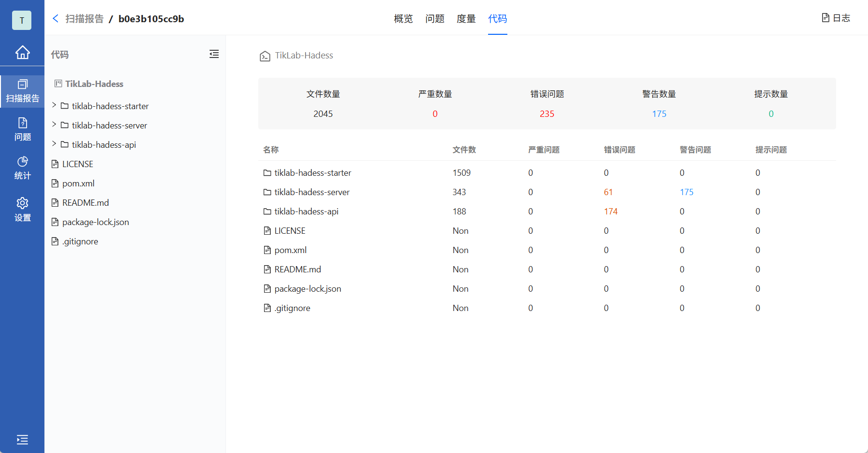Click file icon of LICENSE in tree
The width and height of the screenshot is (868, 453).
[55, 164]
